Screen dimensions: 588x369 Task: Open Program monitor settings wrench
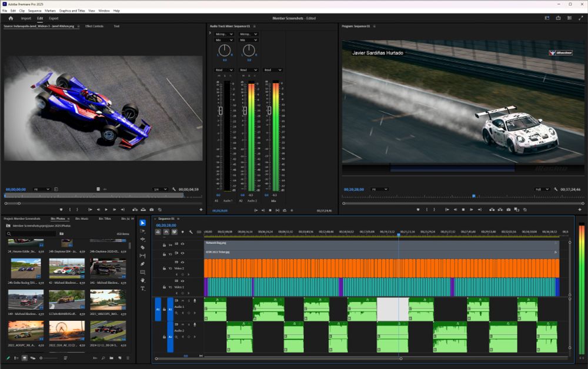click(556, 189)
